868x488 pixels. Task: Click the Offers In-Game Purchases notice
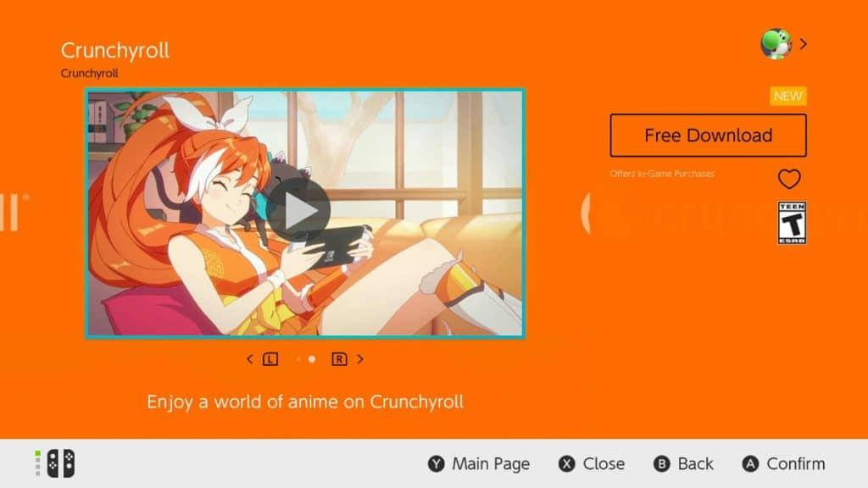click(662, 174)
